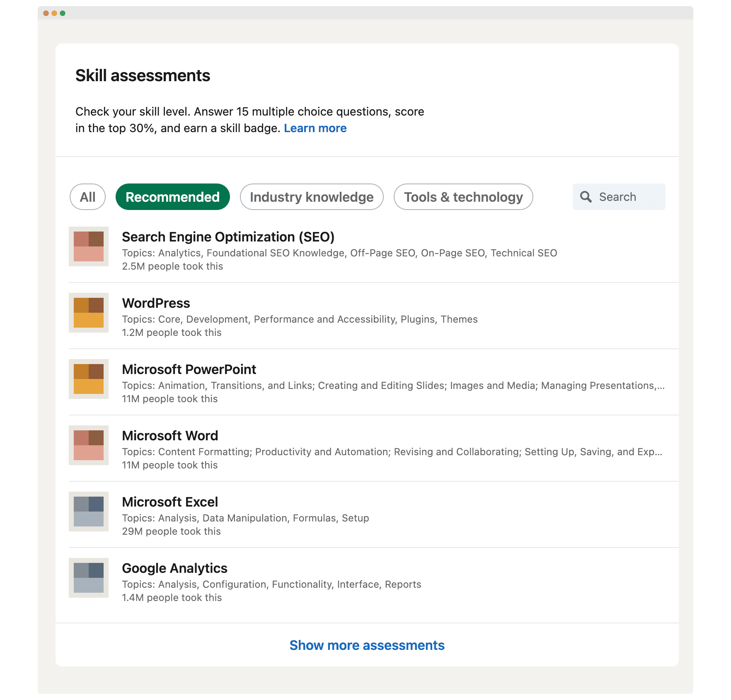731x700 pixels.
Task: Click the Google Analytics assessment thumbnail
Action: pos(88,578)
